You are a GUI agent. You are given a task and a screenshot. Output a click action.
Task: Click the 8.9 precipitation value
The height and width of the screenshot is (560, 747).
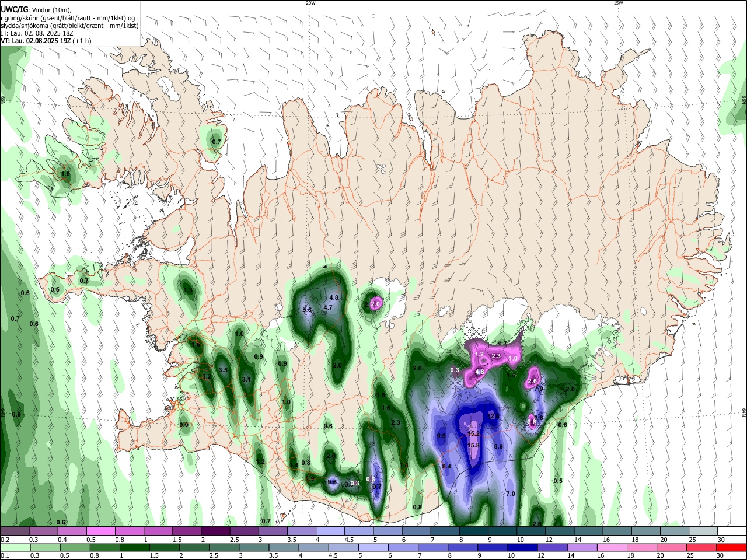[x=498, y=446]
